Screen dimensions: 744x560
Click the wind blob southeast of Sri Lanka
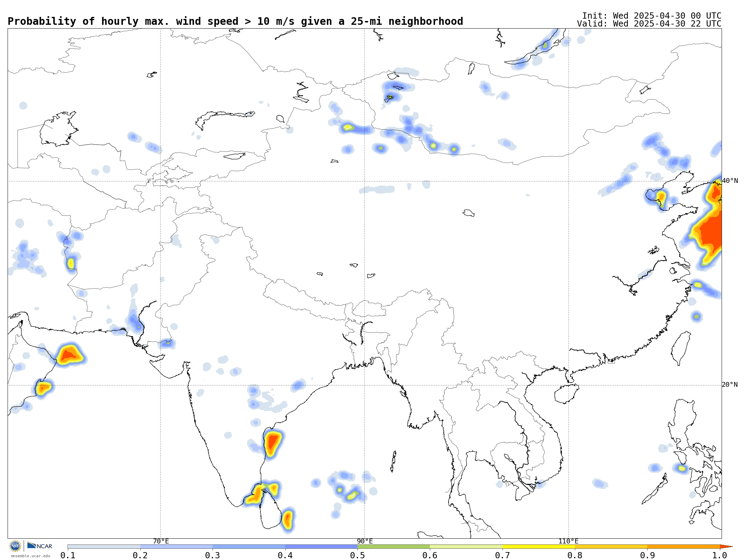287,519
